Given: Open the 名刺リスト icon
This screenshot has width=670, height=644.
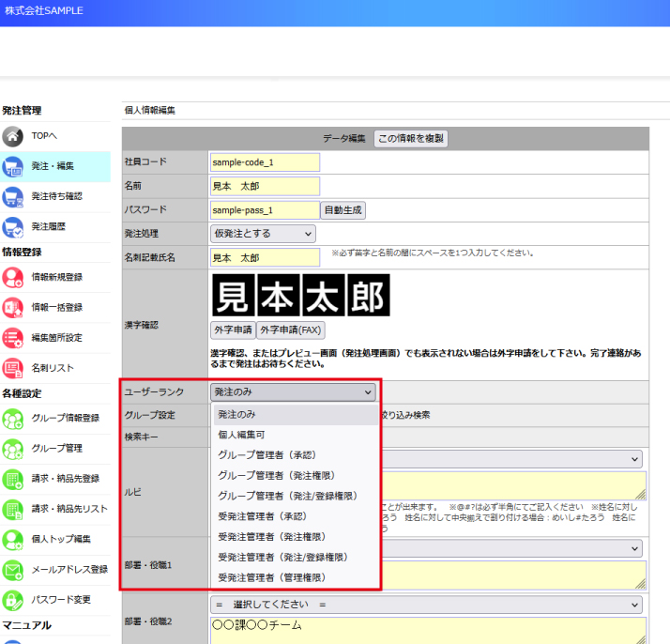Looking at the screenshot, I should point(13,368).
